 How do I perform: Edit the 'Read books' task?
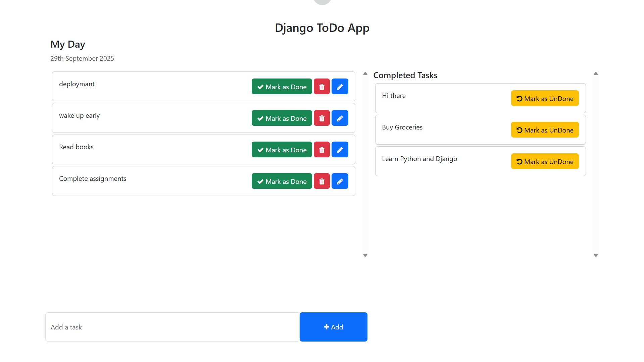[340, 150]
